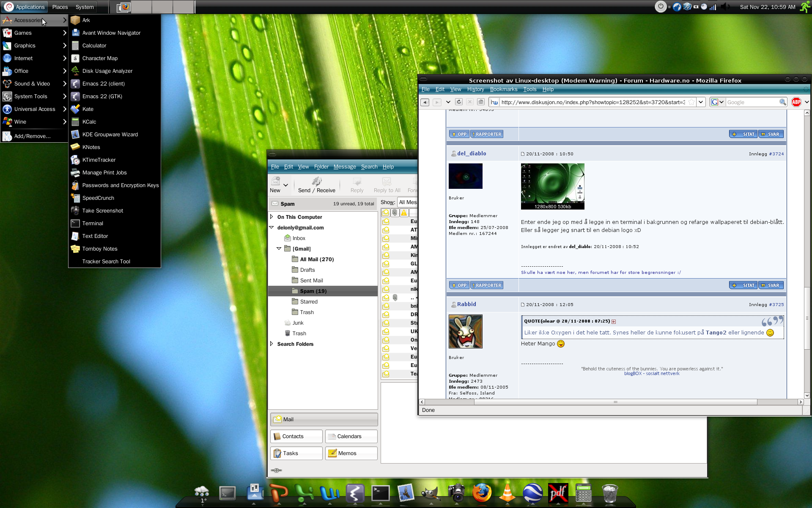The height and width of the screenshot is (508, 812).
Task: Expand the Search Folders tree node
Action: click(x=272, y=344)
